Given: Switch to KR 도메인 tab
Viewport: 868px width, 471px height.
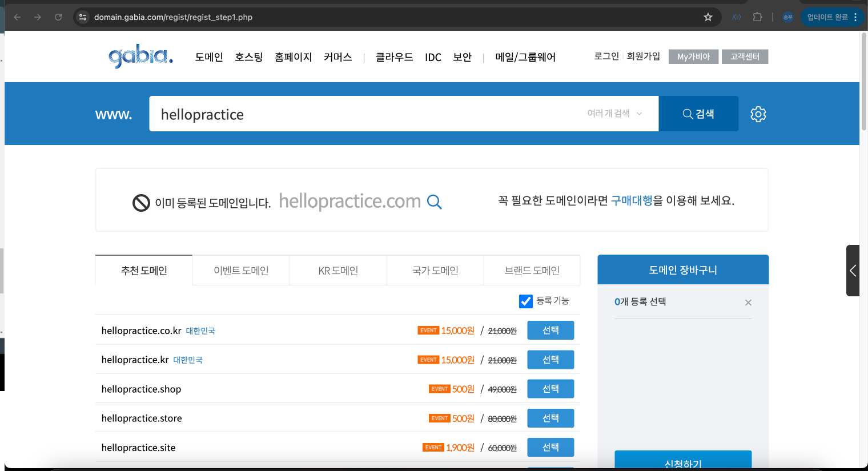Looking at the screenshot, I should (x=338, y=270).
